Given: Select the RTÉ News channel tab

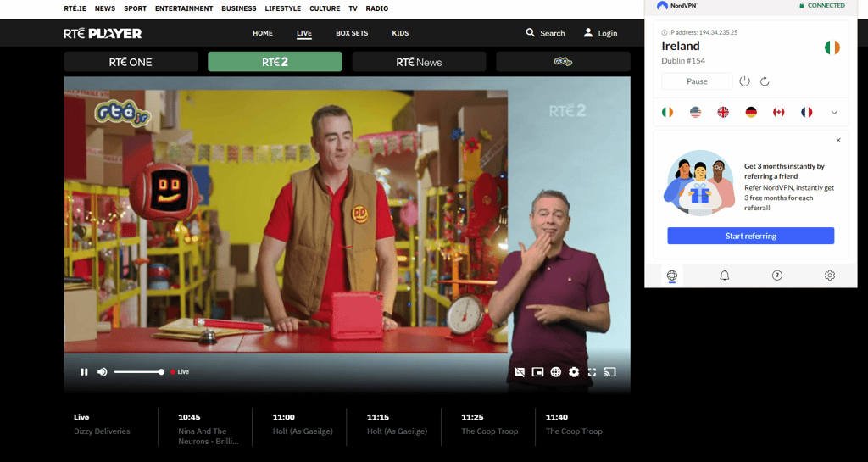Looking at the screenshot, I should click(x=419, y=62).
